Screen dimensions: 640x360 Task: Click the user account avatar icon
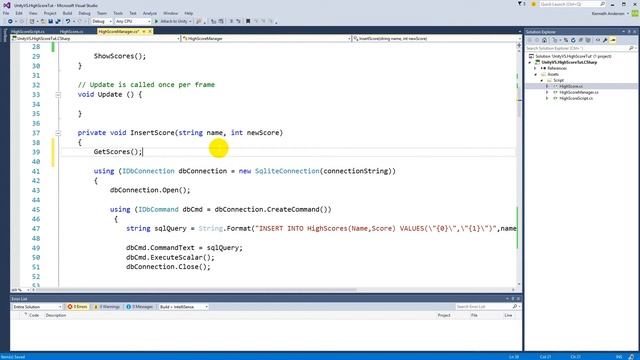point(635,13)
